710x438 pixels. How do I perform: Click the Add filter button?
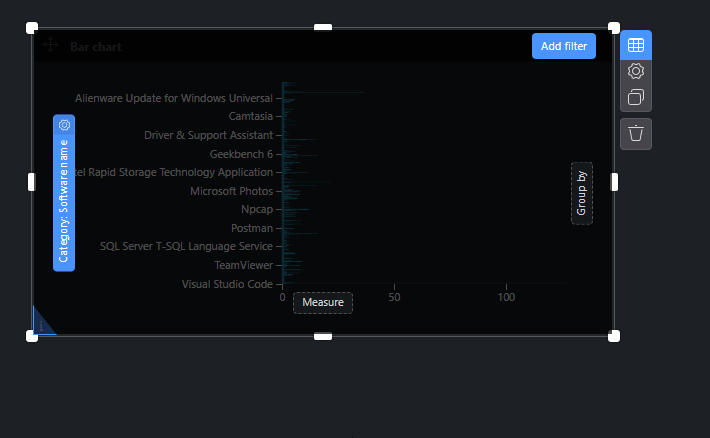tap(564, 46)
